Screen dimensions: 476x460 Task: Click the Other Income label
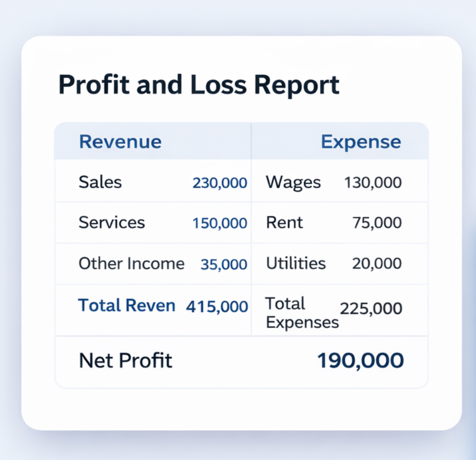tap(131, 263)
